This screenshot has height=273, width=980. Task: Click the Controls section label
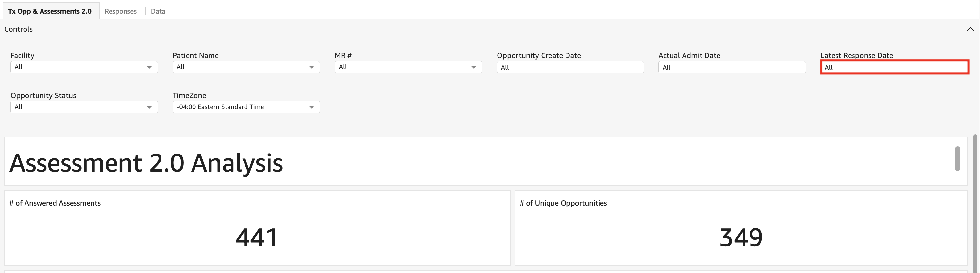click(x=18, y=29)
